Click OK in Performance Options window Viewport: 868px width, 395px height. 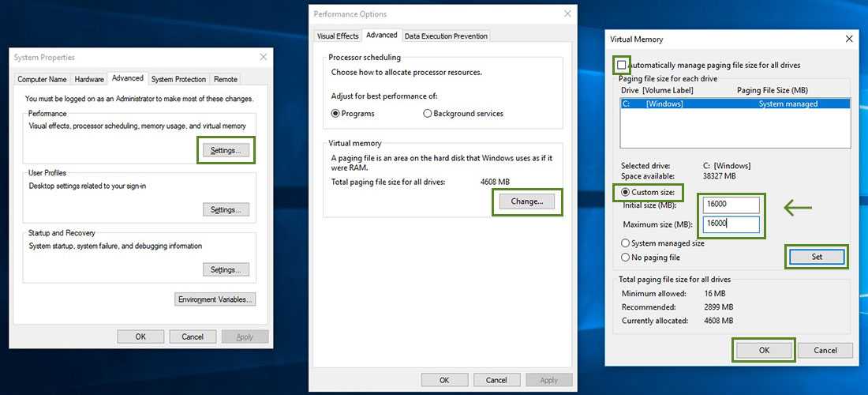(x=444, y=380)
